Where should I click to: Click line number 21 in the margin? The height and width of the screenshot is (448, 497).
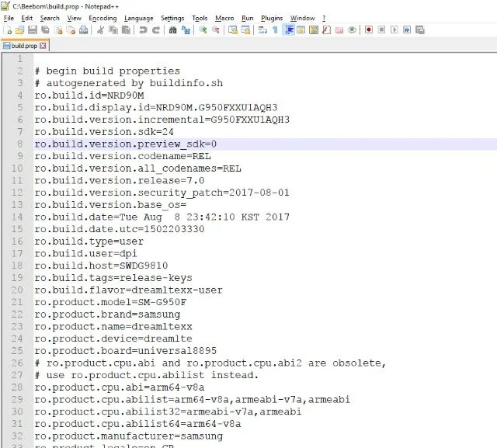tap(17, 302)
